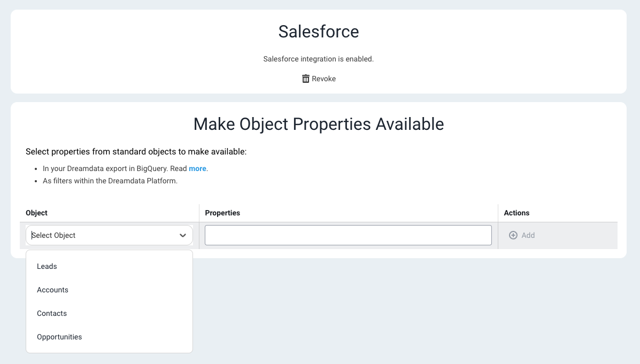Open the BigQuery "more" link
640x364 pixels.
click(x=197, y=168)
